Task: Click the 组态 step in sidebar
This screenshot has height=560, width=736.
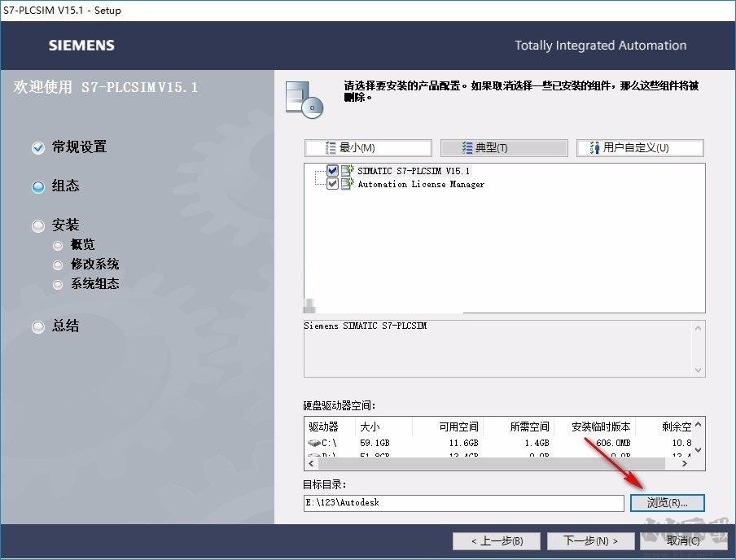Action: coord(65,186)
